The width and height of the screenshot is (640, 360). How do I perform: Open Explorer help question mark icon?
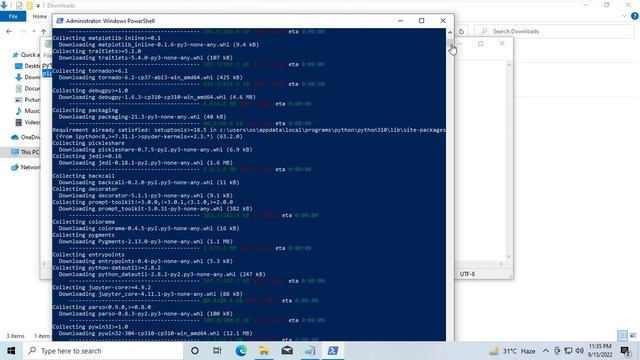pyautogui.click(x=635, y=16)
